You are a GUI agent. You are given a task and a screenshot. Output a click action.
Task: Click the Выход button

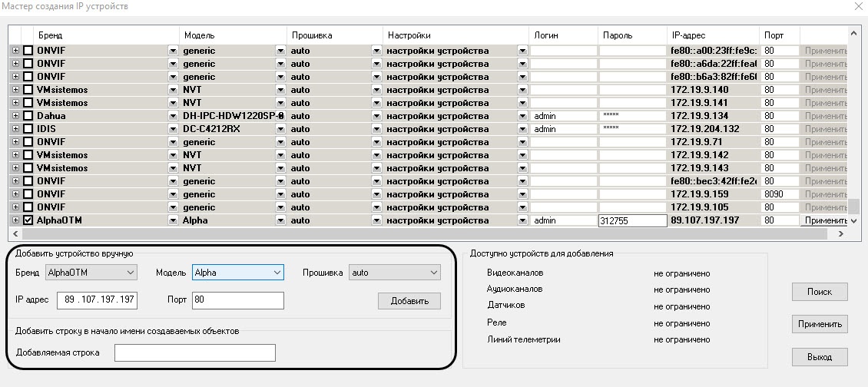click(820, 357)
